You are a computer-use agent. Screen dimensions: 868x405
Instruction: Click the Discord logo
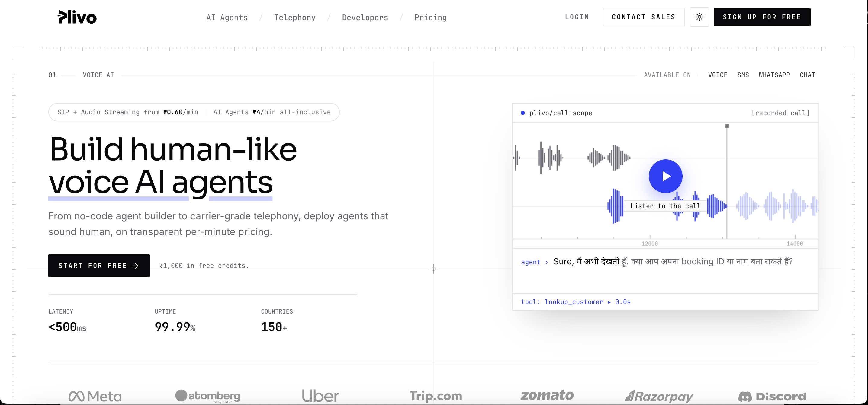click(772, 396)
